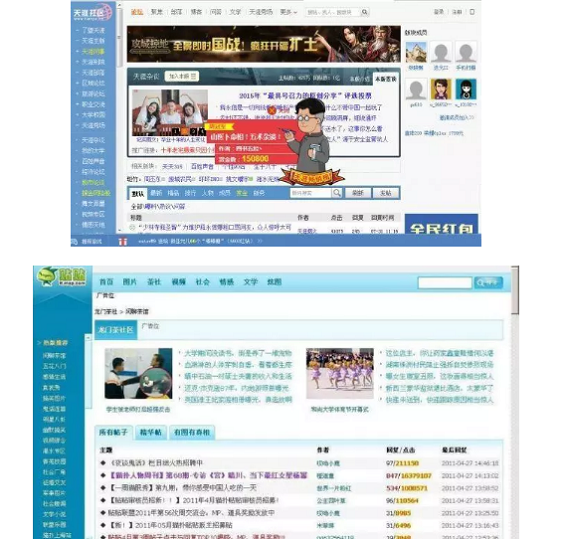Open the 2015 vote headline link in Tianya

click(305, 96)
